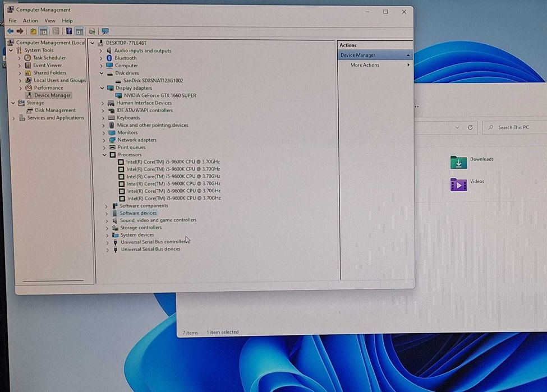Click the '1 item selected' status text
The width and height of the screenshot is (547, 392).
223,332
